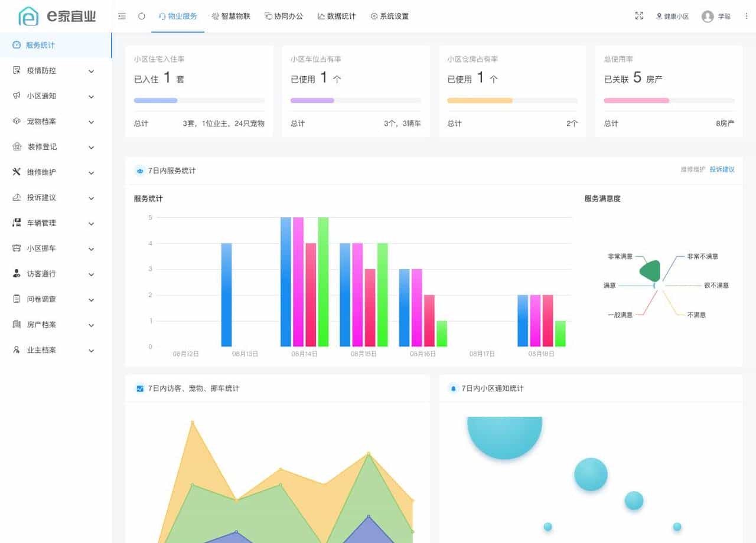Image resolution: width=756 pixels, height=543 pixels.
Task: Switch to the 智慧物联 tab
Action: click(x=230, y=17)
